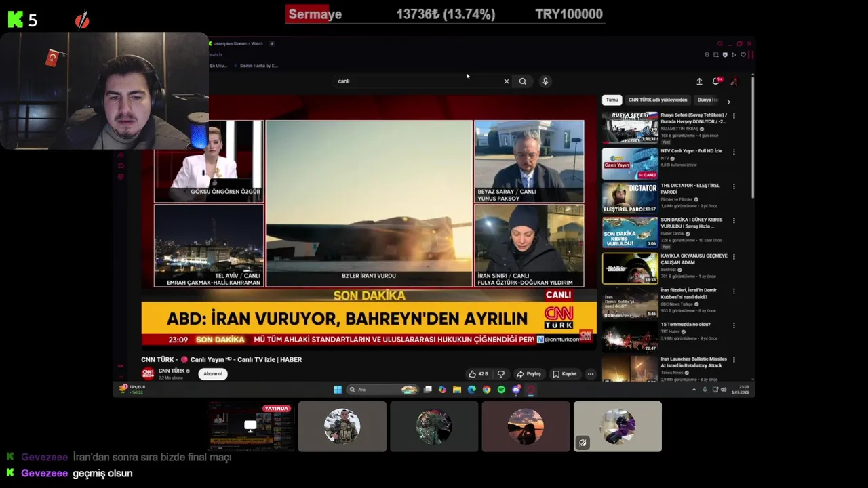
Task: Click the Kaydet save button
Action: click(565, 374)
